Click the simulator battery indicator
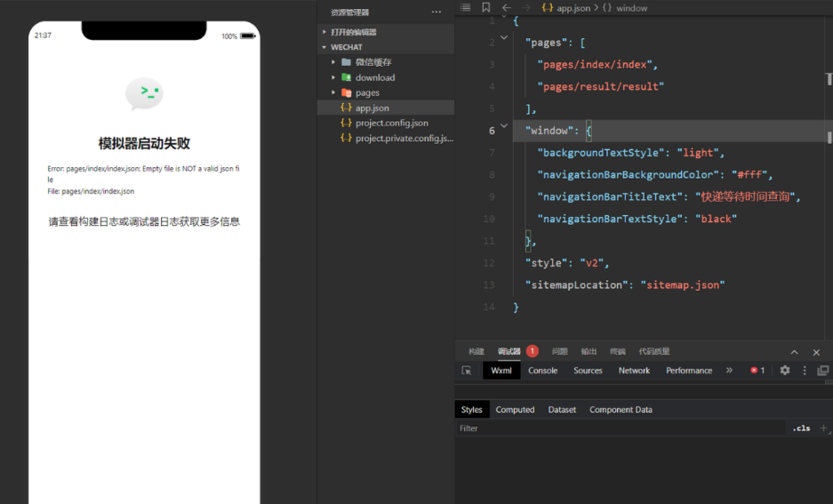This screenshot has width=833, height=504. click(x=247, y=36)
